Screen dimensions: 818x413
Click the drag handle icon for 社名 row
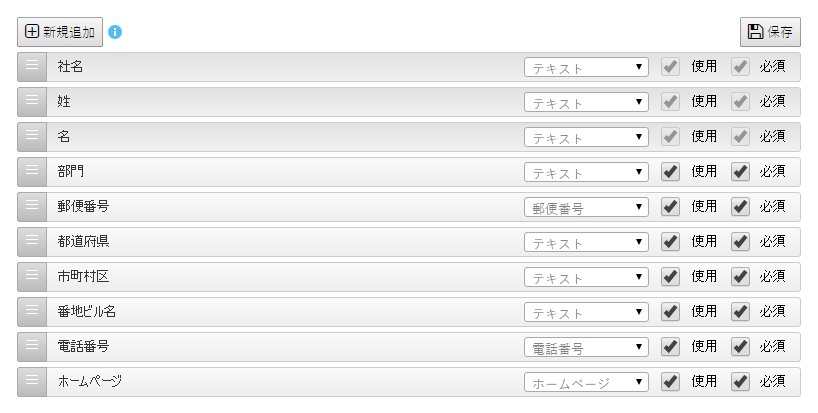(32, 66)
